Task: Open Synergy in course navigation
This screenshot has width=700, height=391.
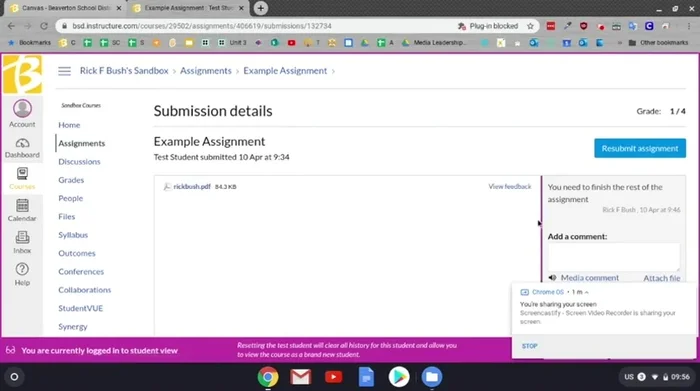Action: coord(73,326)
